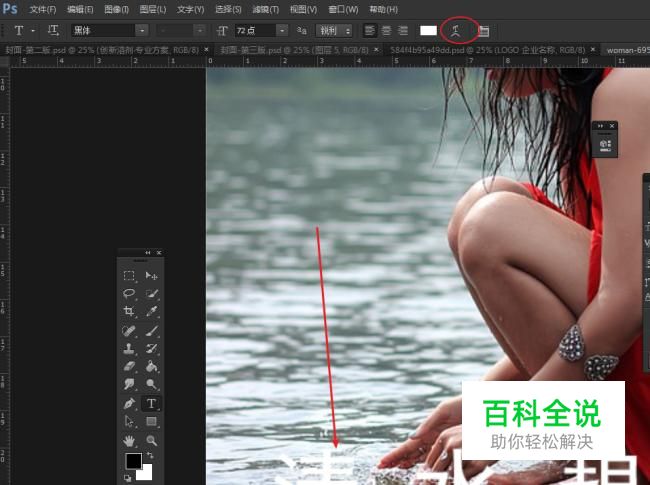Switch to the woman-695 document tab
The height and width of the screenshot is (485, 650).
click(628, 50)
